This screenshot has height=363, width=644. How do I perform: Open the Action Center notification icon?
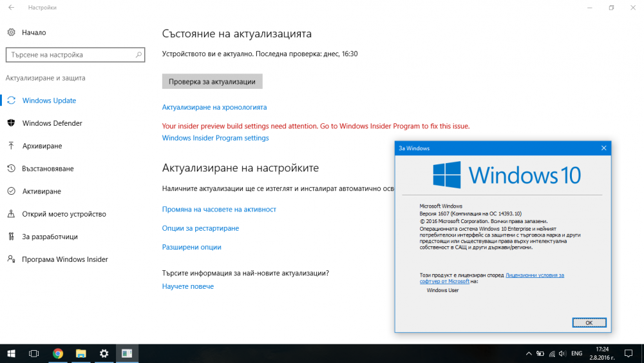coord(629,353)
